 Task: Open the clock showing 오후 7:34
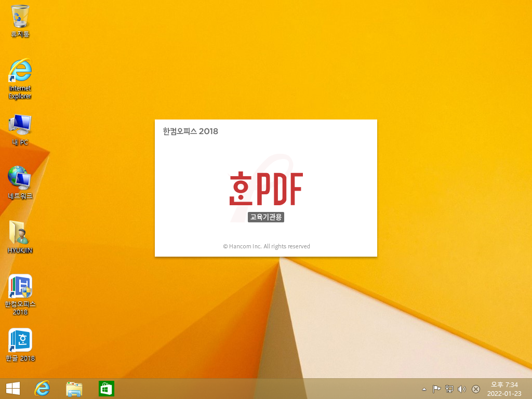[x=504, y=389]
